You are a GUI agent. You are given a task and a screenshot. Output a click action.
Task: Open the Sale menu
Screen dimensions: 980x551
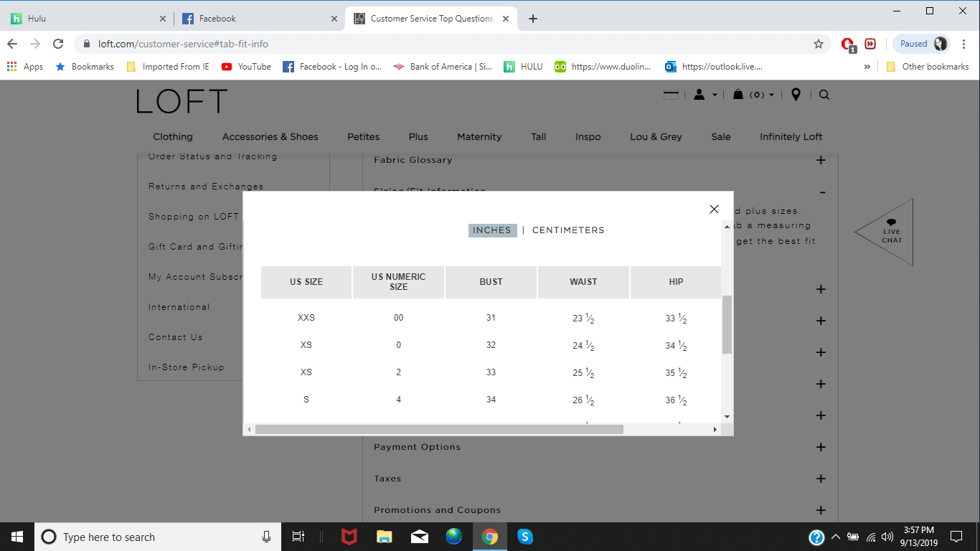click(x=721, y=136)
